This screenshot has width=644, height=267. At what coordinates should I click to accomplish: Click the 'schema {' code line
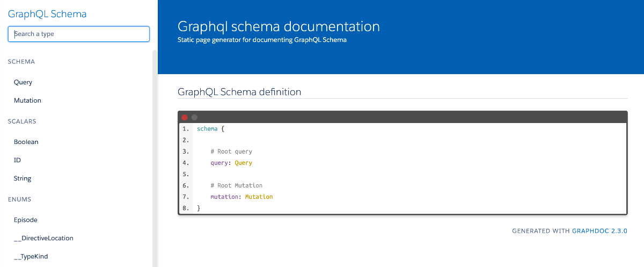tap(210, 129)
